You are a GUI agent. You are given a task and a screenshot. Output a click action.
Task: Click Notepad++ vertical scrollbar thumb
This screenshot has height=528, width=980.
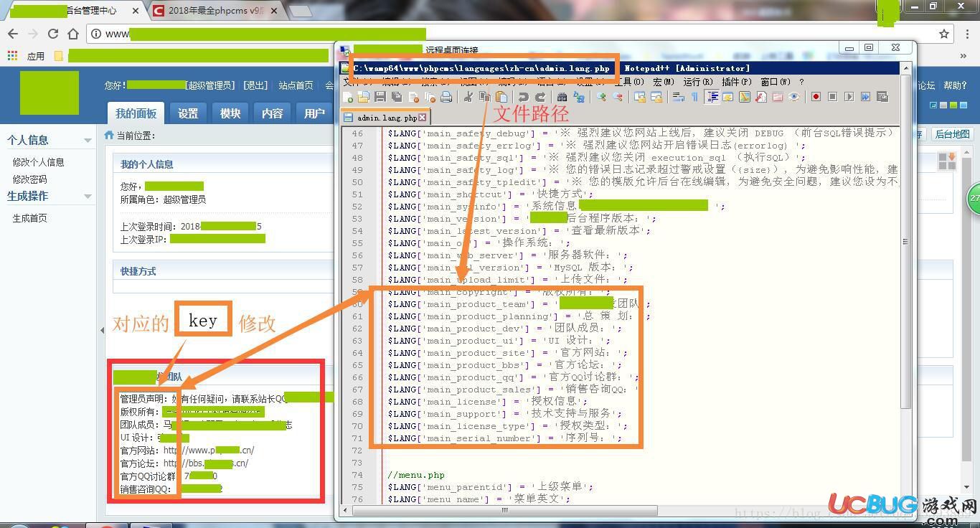click(x=905, y=242)
